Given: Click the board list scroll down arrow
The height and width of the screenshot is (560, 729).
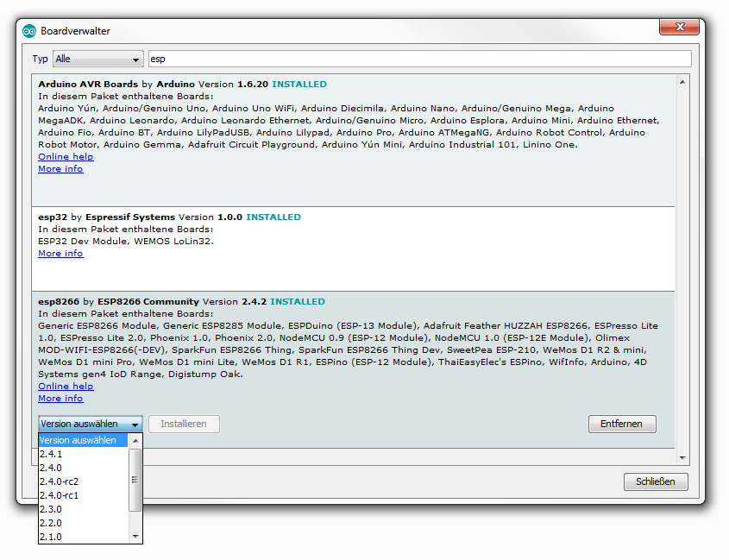Looking at the screenshot, I should (x=682, y=457).
